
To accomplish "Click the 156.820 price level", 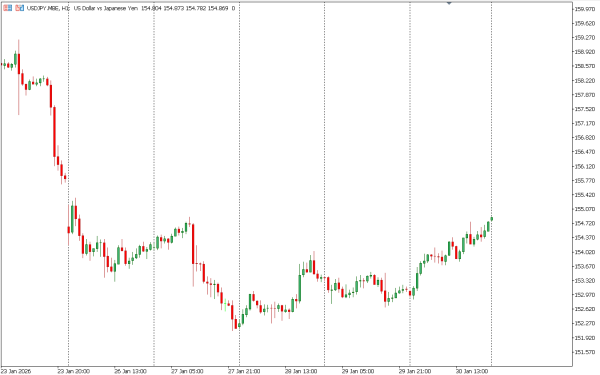I will (x=585, y=138).
